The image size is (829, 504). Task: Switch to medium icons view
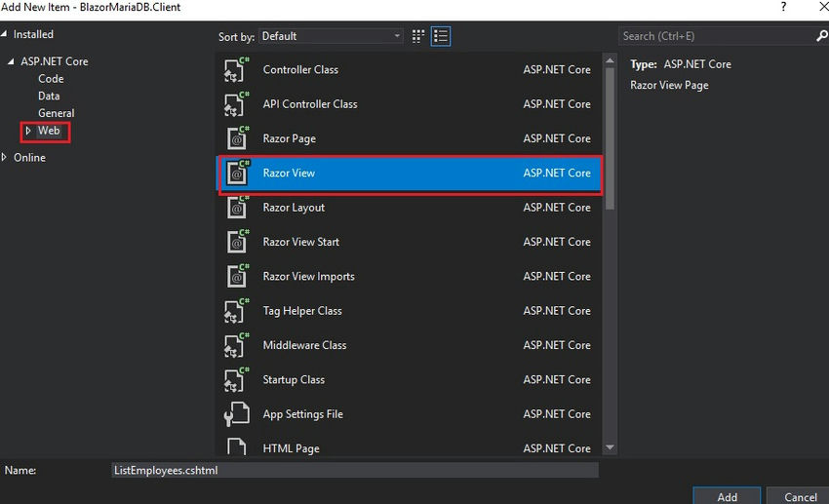[419, 36]
